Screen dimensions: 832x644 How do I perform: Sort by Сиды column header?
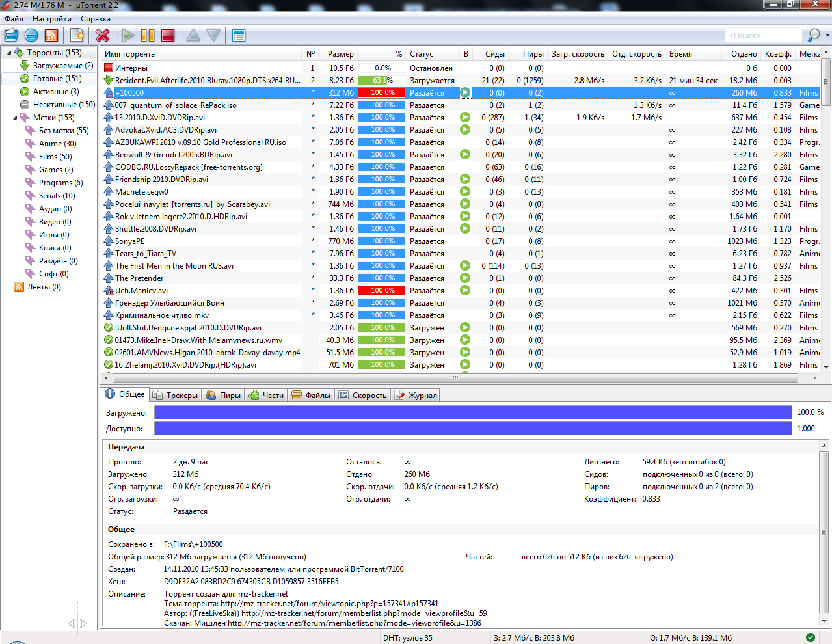[490, 54]
